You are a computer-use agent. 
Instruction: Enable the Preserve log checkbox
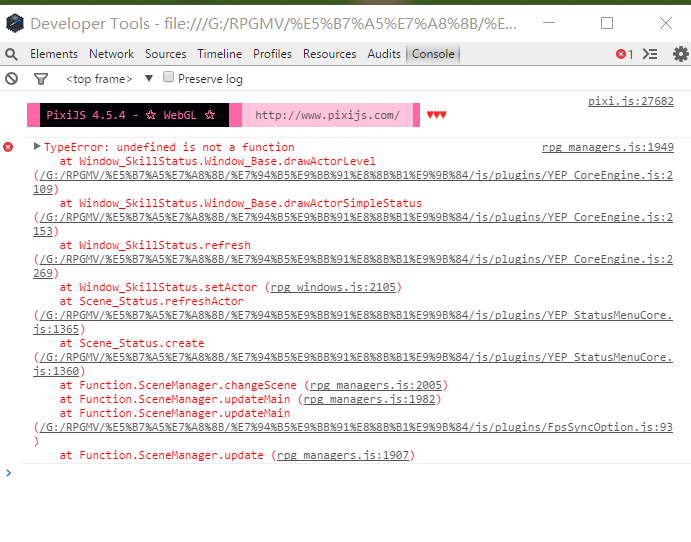coord(168,77)
